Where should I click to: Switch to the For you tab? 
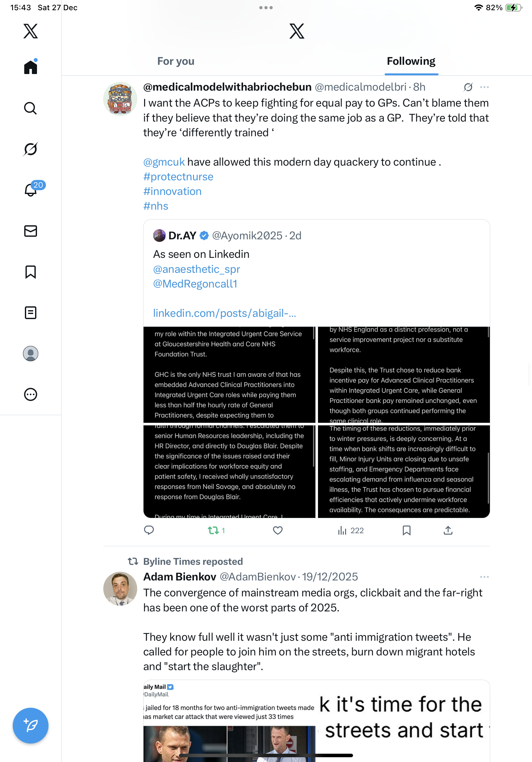pyautogui.click(x=176, y=61)
